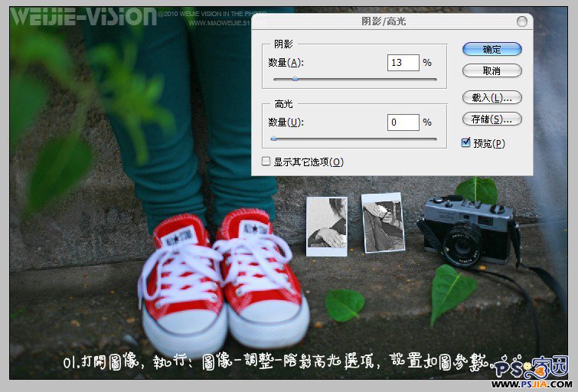The width and height of the screenshot is (578, 392).
Task: Select the 阴影/高光 dialog title
Action: (x=384, y=21)
